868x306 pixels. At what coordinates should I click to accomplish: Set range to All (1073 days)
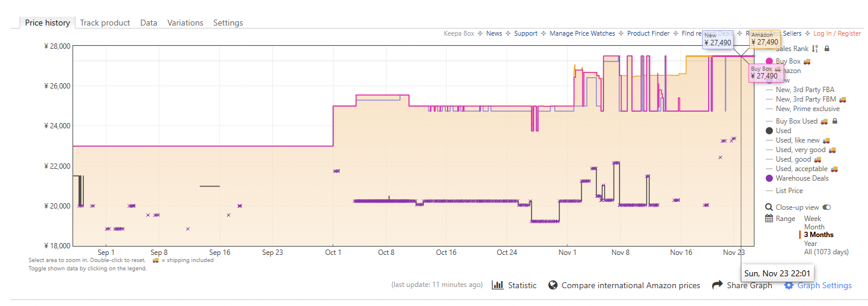point(826,252)
